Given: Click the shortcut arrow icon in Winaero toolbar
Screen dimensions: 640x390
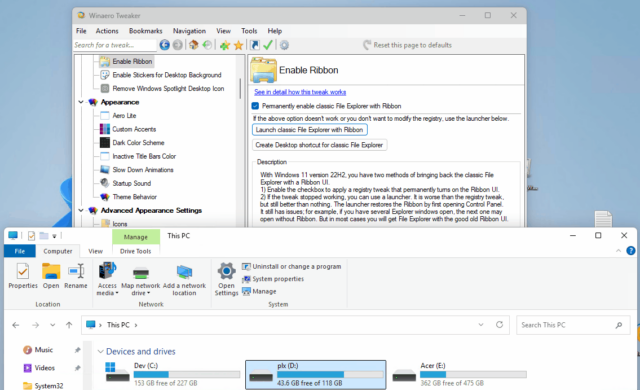Looking at the screenshot, I should (x=255, y=45).
